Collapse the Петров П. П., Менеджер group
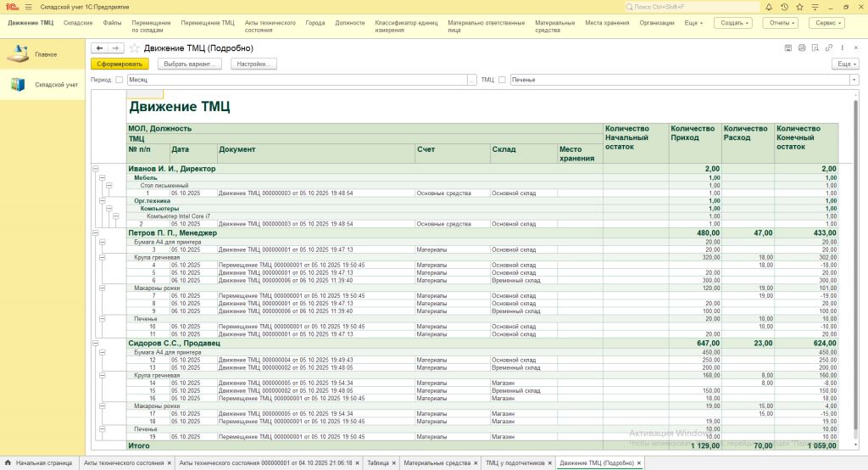 click(95, 232)
